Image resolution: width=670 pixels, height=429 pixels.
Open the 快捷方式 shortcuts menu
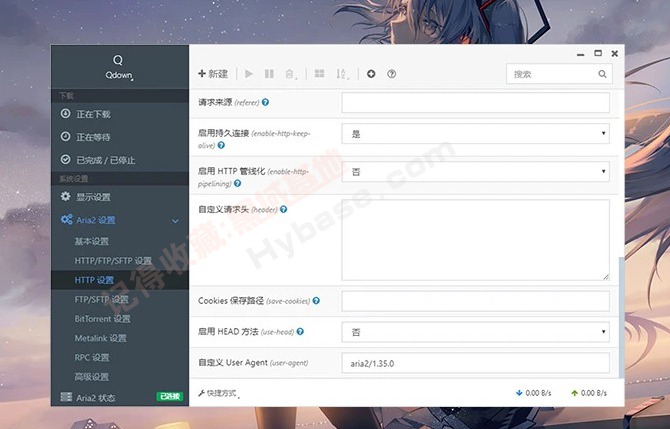[x=219, y=393]
